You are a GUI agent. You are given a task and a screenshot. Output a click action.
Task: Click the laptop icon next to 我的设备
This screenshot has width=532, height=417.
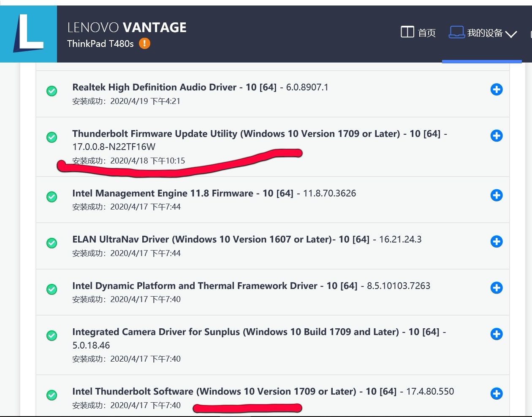tap(456, 33)
